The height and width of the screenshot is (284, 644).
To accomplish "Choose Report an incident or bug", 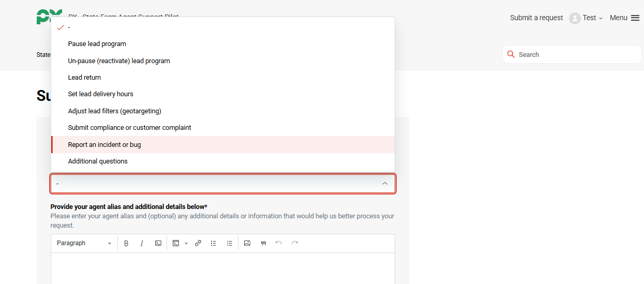I will (x=223, y=145).
